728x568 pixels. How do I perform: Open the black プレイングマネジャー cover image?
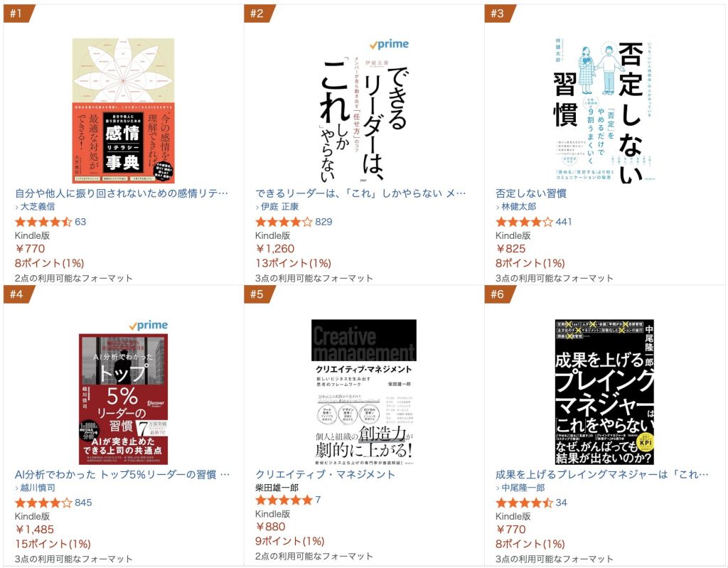pyautogui.click(x=604, y=392)
